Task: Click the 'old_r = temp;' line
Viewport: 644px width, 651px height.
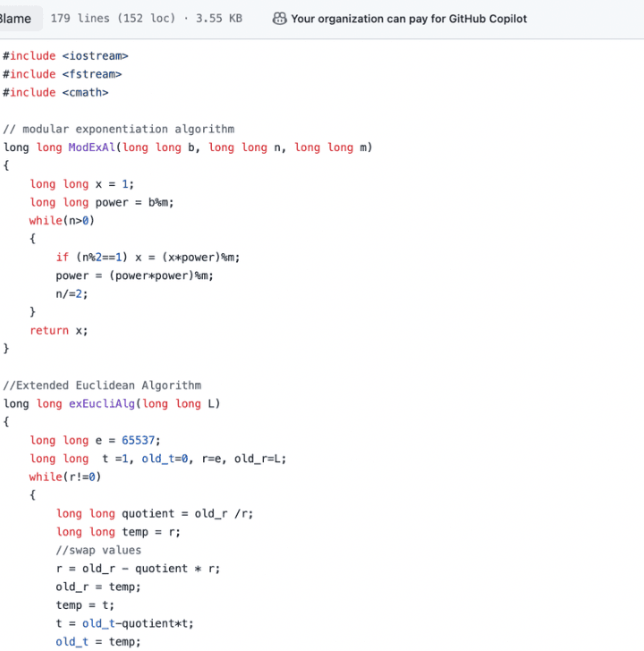Action: pos(98,587)
